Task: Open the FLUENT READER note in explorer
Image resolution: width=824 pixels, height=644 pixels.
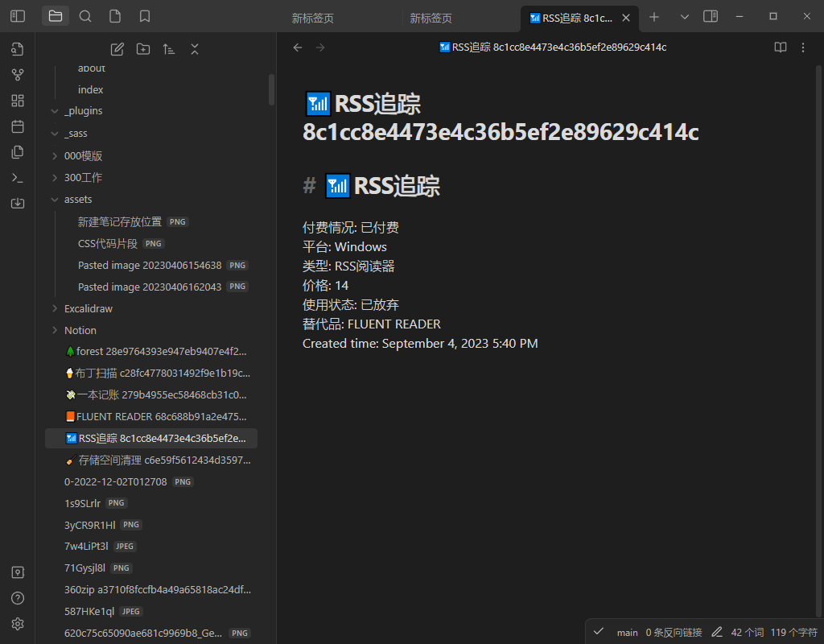Action: point(161,416)
